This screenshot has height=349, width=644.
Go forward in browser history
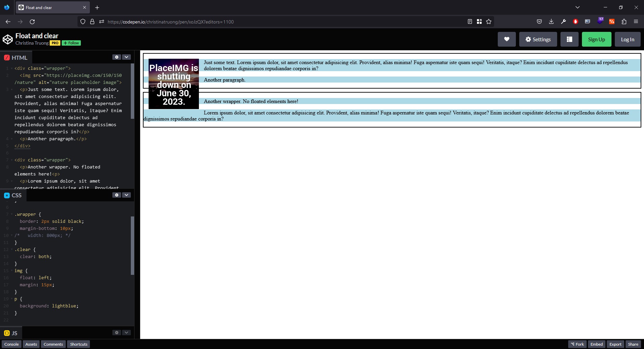pyautogui.click(x=20, y=21)
